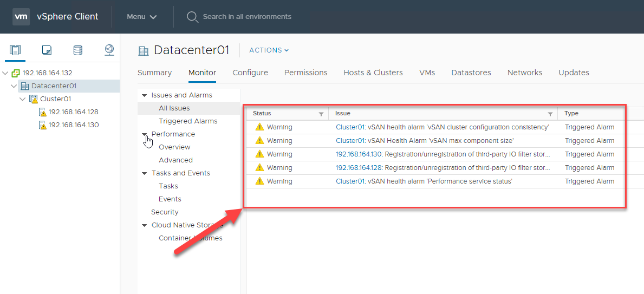
Task: Switch to the VMs tab
Action: [x=427, y=73]
